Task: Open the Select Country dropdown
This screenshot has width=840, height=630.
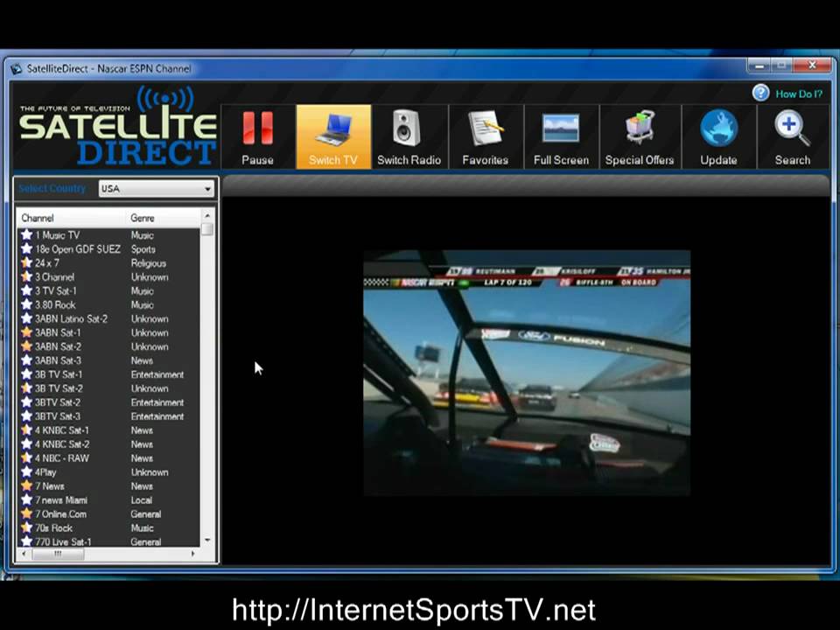Action: pyautogui.click(x=156, y=189)
